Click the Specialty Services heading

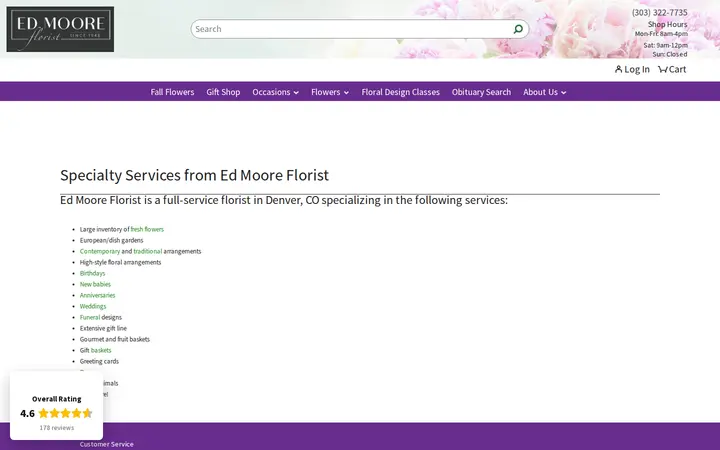pos(194,175)
